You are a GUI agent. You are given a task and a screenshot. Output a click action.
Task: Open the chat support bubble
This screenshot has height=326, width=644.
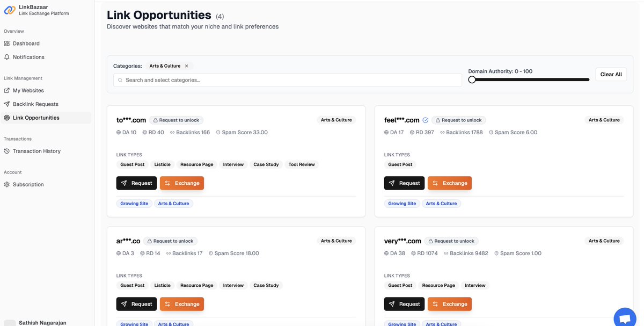click(625, 318)
